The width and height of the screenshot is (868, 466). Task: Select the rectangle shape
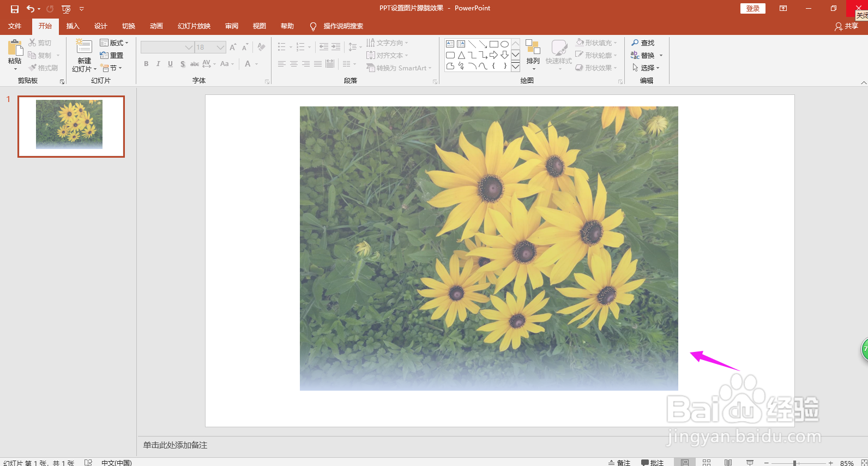coord(494,44)
